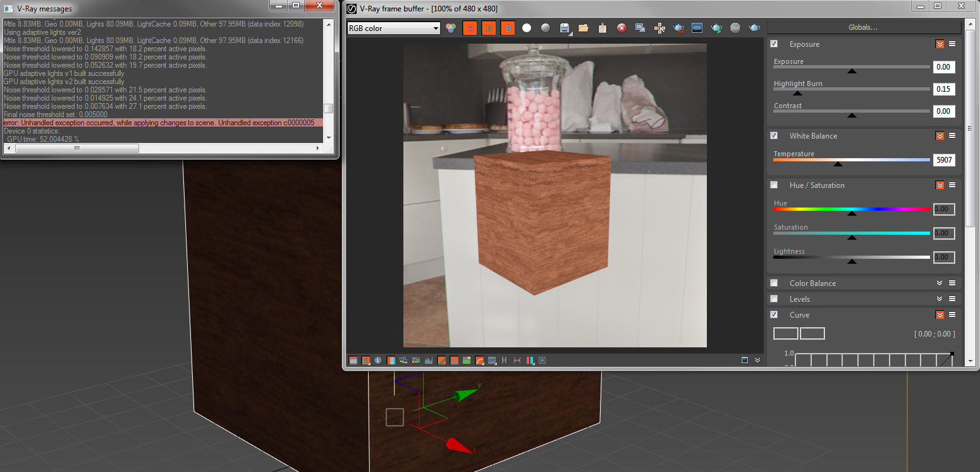Viewport: 980px width, 472px height.
Task: Start interactive rendering with teapot play icon
Action: [x=716, y=28]
